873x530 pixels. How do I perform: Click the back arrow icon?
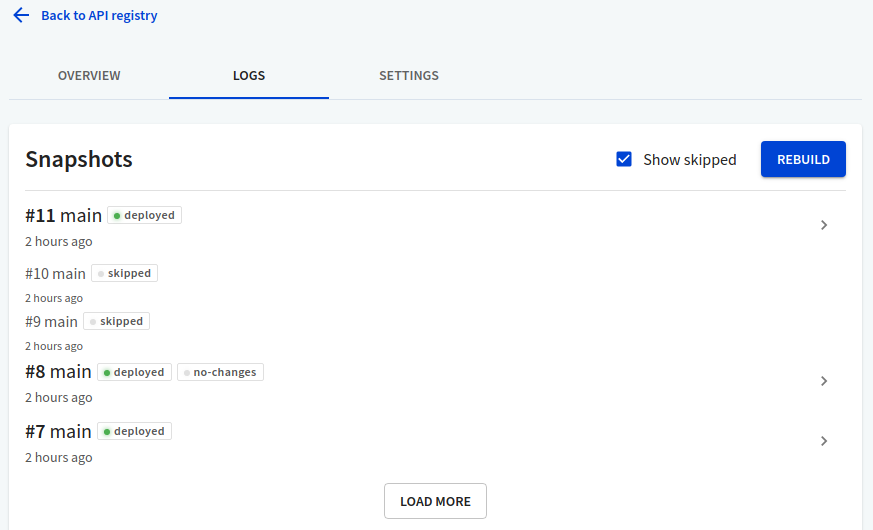[21, 15]
